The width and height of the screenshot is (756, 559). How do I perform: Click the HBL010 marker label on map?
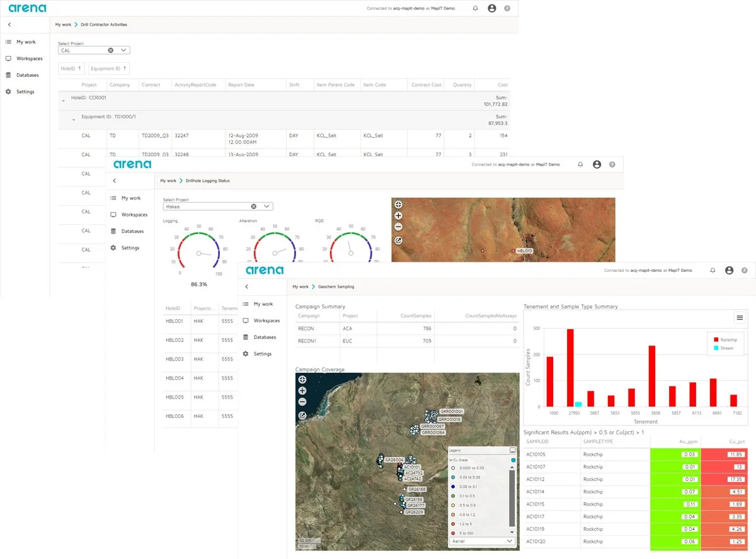coord(524,251)
